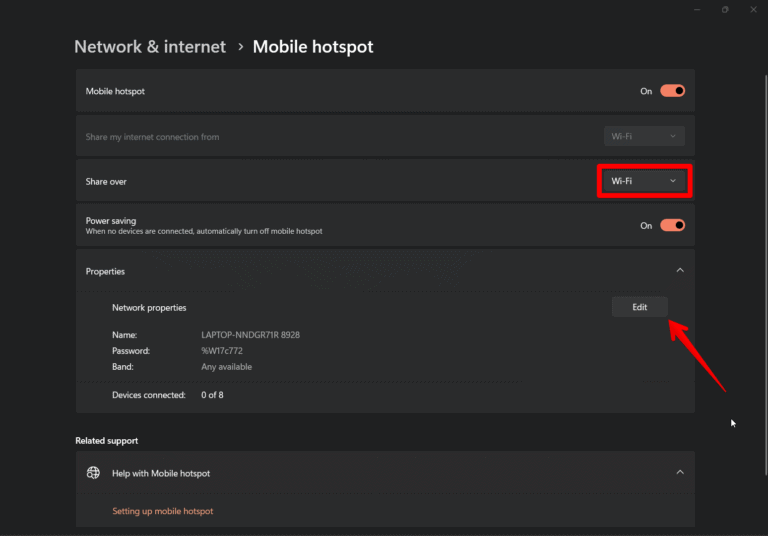Maximize the Settings window
This screenshot has height=536, width=768.
click(725, 9)
